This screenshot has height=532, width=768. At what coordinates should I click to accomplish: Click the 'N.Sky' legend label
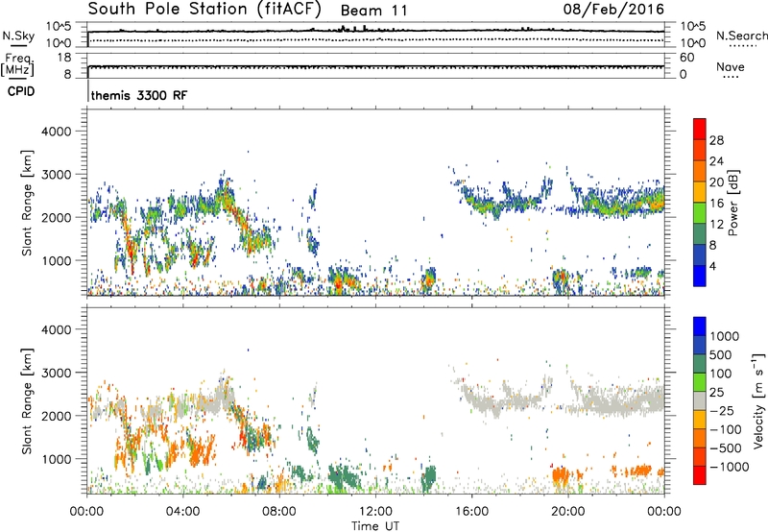18,36
